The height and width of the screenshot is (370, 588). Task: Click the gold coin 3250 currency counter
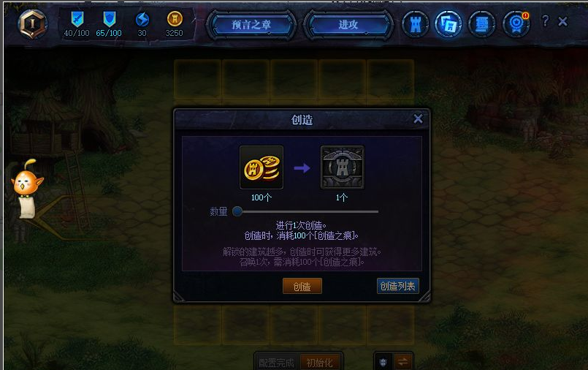click(x=175, y=24)
